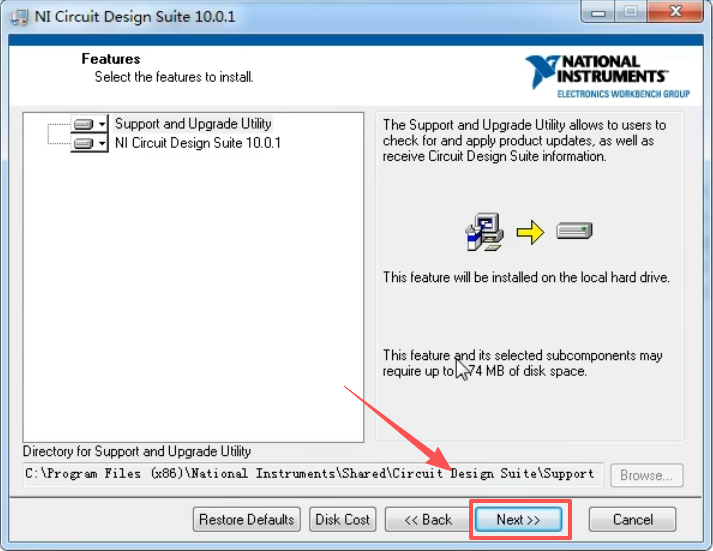Click the 'Select the features to install.' text
The width and height of the screenshot is (713, 551).
pyautogui.click(x=174, y=77)
